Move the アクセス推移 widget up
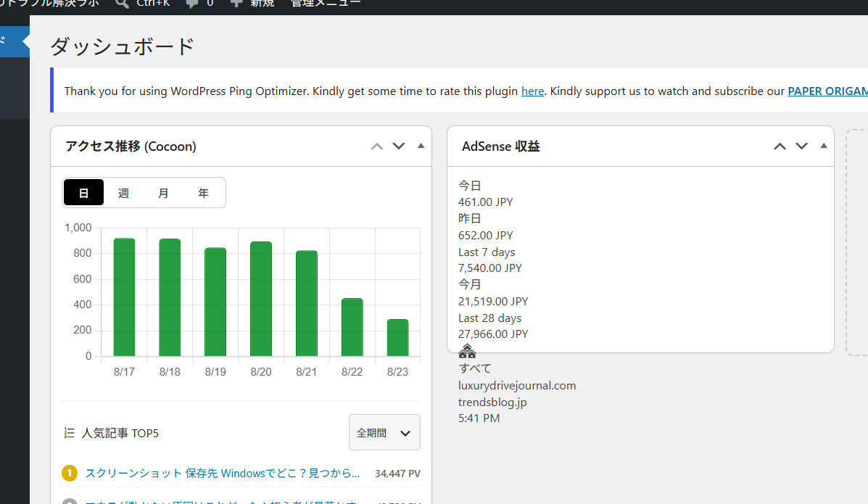 click(x=377, y=146)
